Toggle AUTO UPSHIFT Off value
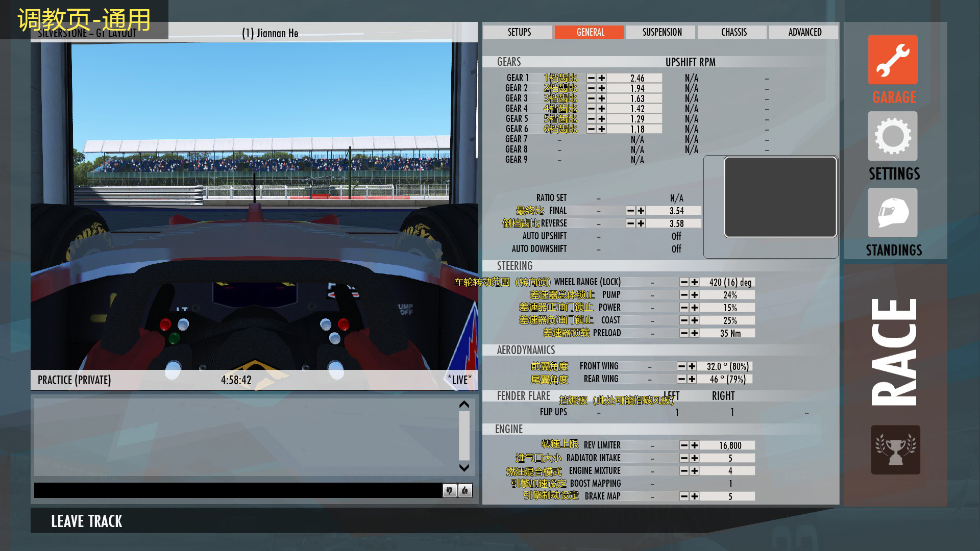The width and height of the screenshot is (980, 551). point(676,236)
